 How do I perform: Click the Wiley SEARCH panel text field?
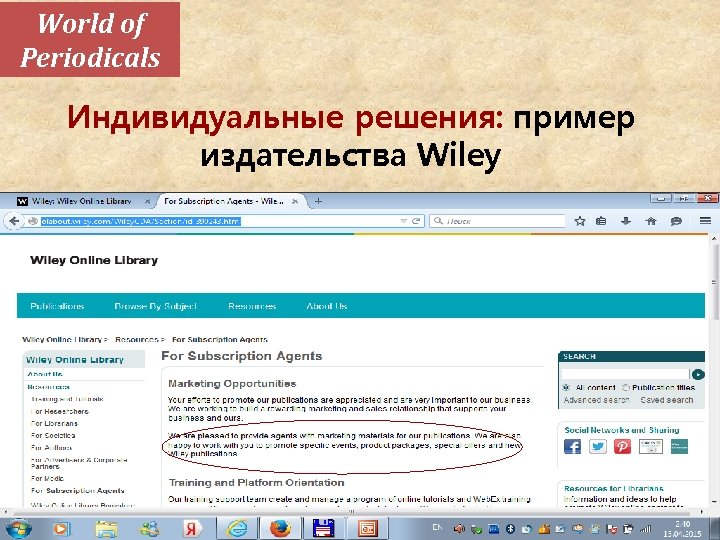pos(625,374)
